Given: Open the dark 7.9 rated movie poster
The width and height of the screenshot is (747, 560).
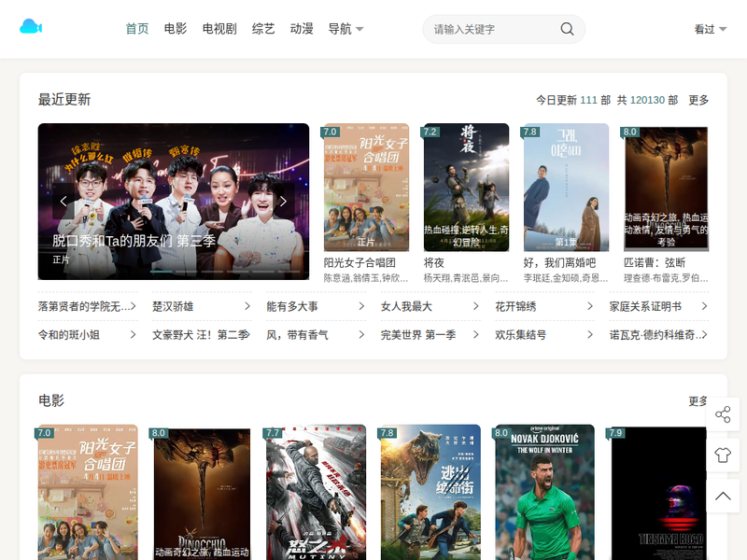Looking at the screenshot, I should (658, 493).
